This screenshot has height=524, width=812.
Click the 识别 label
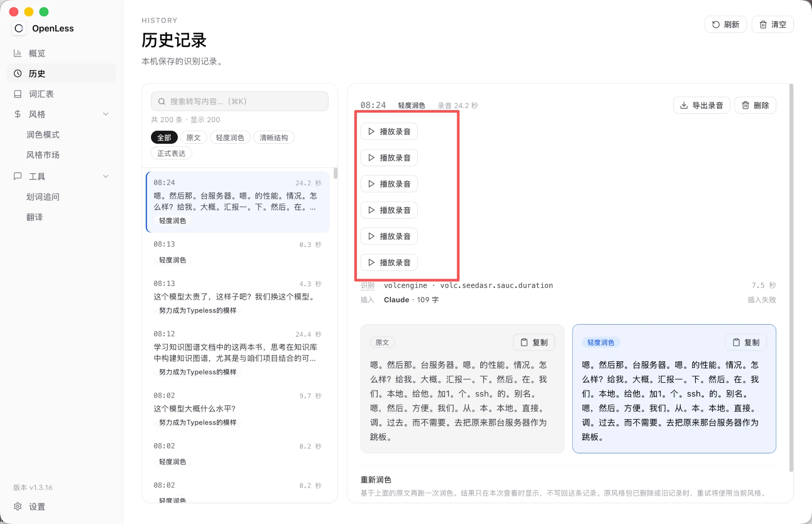pos(367,286)
